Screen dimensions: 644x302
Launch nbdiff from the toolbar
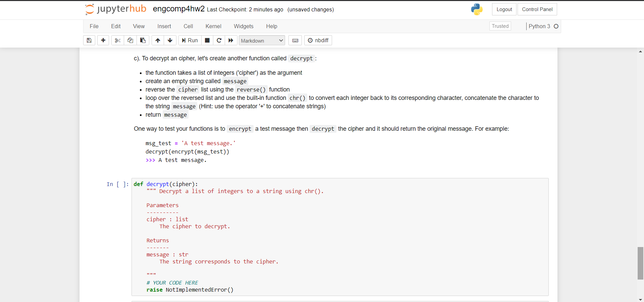point(318,40)
